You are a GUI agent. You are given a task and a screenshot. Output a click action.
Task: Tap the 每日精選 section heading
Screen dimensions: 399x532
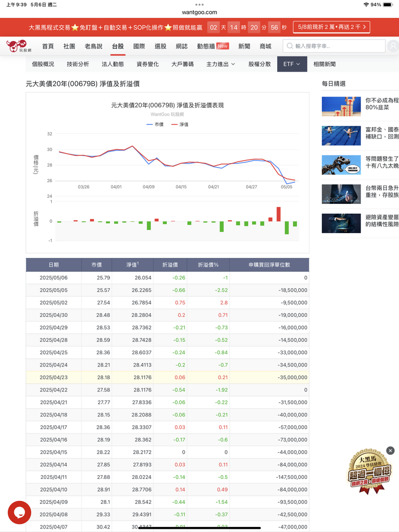pyautogui.click(x=334, y=83)
